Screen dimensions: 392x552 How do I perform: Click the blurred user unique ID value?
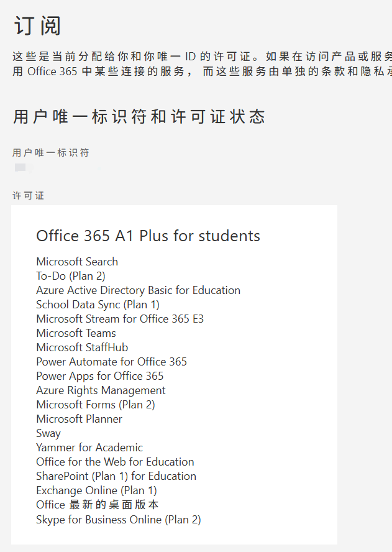tap(24, 168)
